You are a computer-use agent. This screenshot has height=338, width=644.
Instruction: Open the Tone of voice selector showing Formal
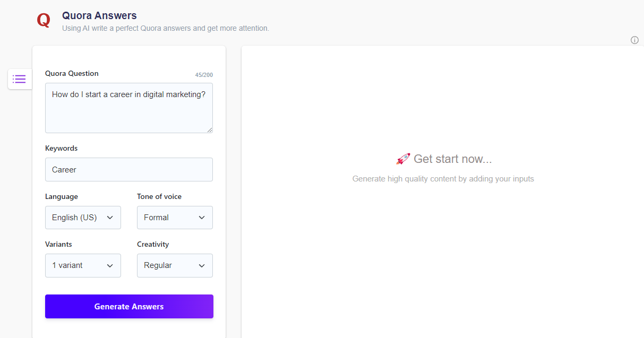coord(175,218)
